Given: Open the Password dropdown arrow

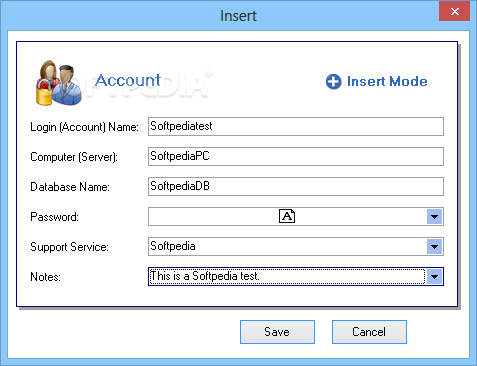Looking at the screenshot, I should point(434,217).
